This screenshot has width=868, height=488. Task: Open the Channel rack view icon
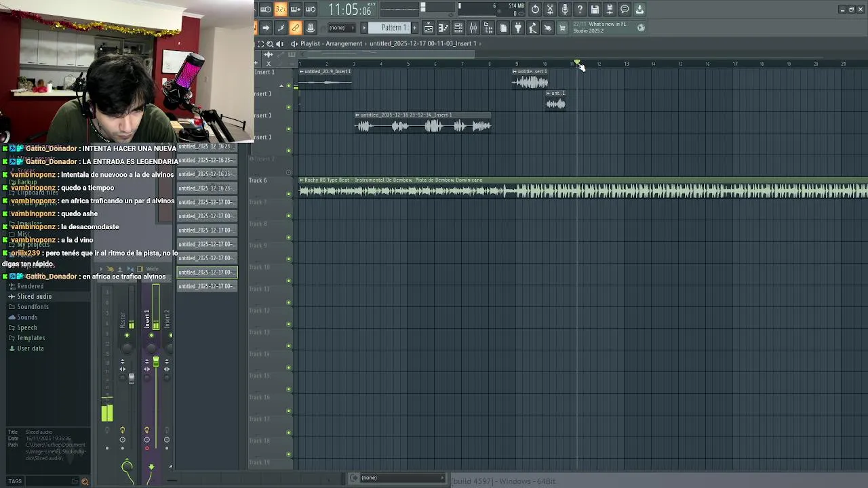[x=458, y=28]
